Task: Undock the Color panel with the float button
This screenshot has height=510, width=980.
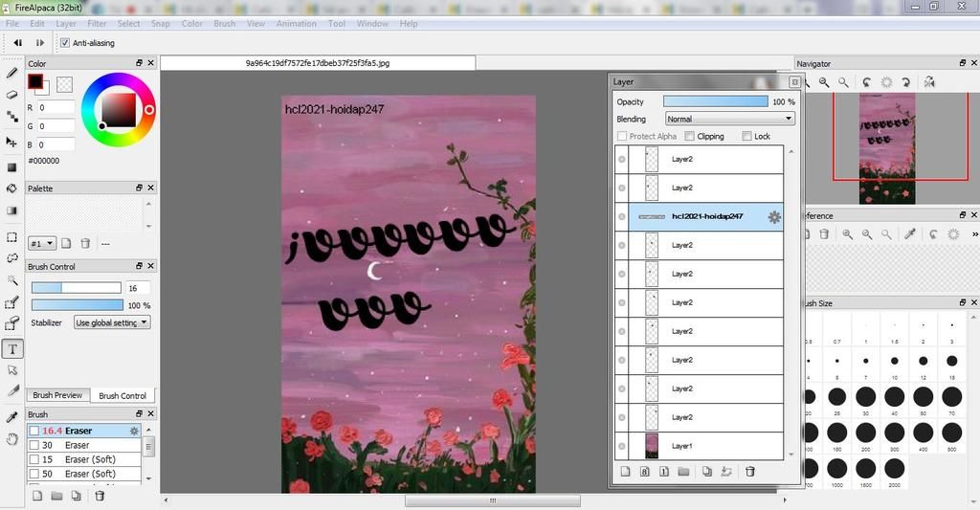Action: tap(139, 63)
